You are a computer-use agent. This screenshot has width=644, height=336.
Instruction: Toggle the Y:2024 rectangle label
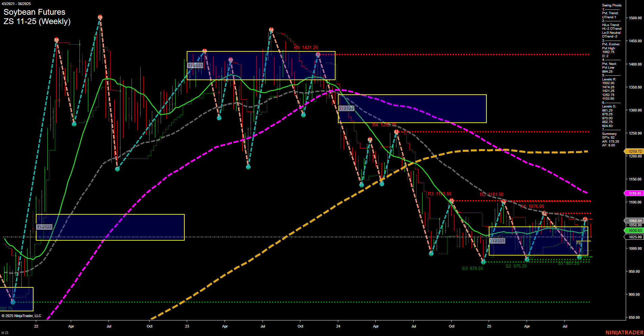tap(346, 108)
